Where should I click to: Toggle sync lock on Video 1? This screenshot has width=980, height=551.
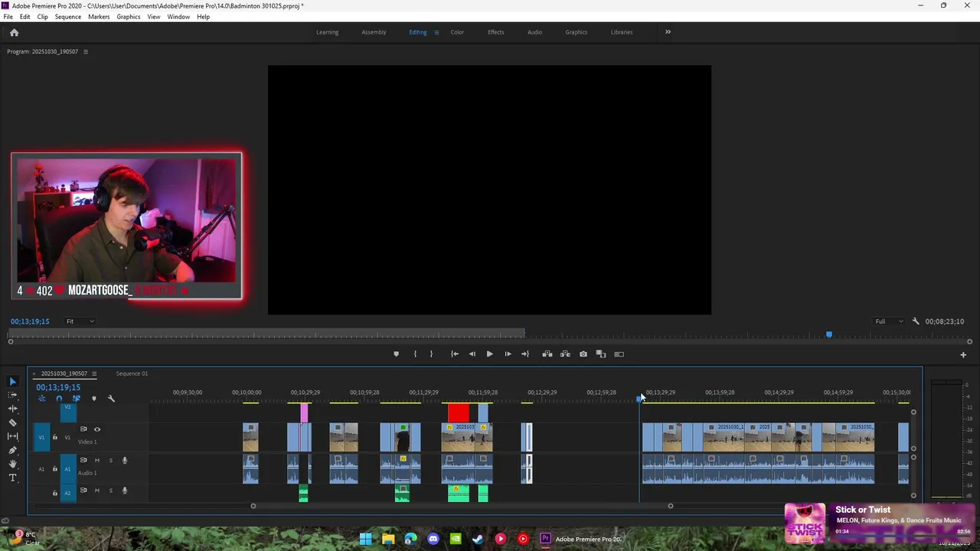click(83, 429)
